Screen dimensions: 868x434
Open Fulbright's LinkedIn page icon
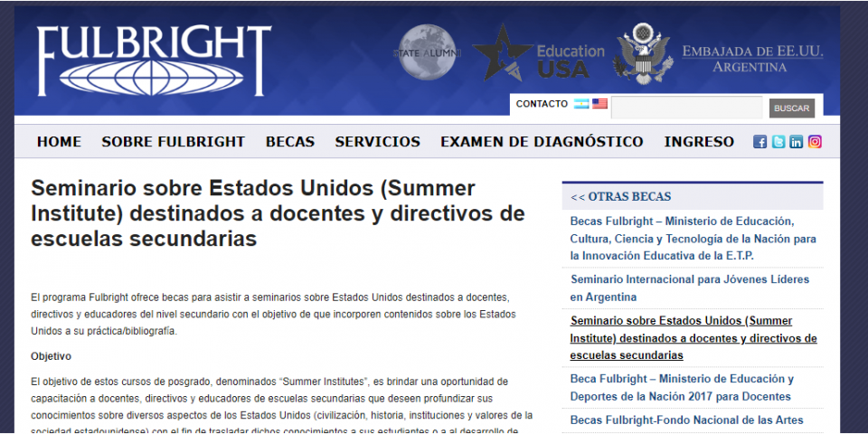click(x=796, y=142)
